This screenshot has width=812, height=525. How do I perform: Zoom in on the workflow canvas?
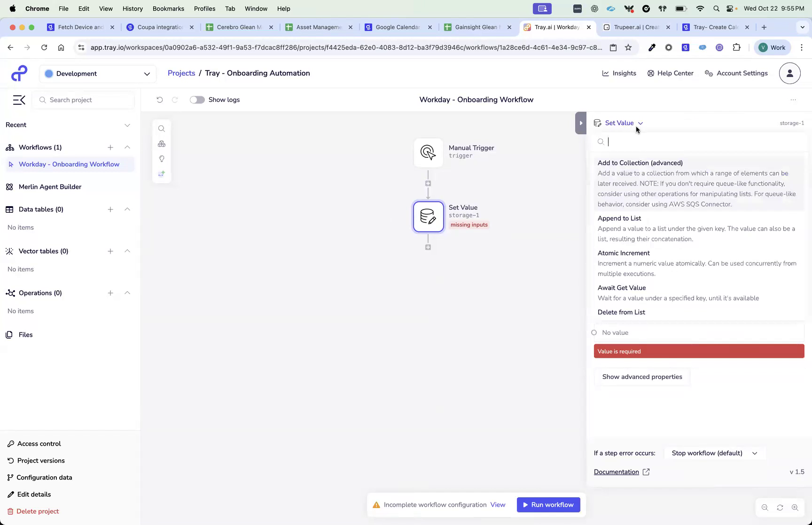tap(796, 508)
